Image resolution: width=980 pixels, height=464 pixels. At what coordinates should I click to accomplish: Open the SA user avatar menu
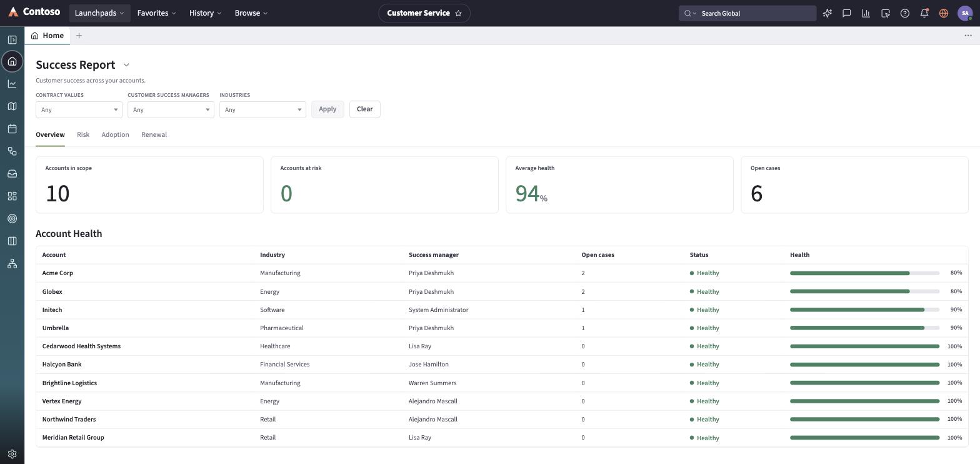point(965,13)
